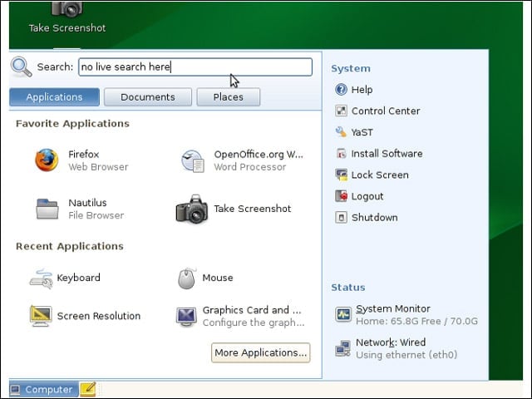Click the Shutdown icon
532x399 pixels.
point(341,218)
